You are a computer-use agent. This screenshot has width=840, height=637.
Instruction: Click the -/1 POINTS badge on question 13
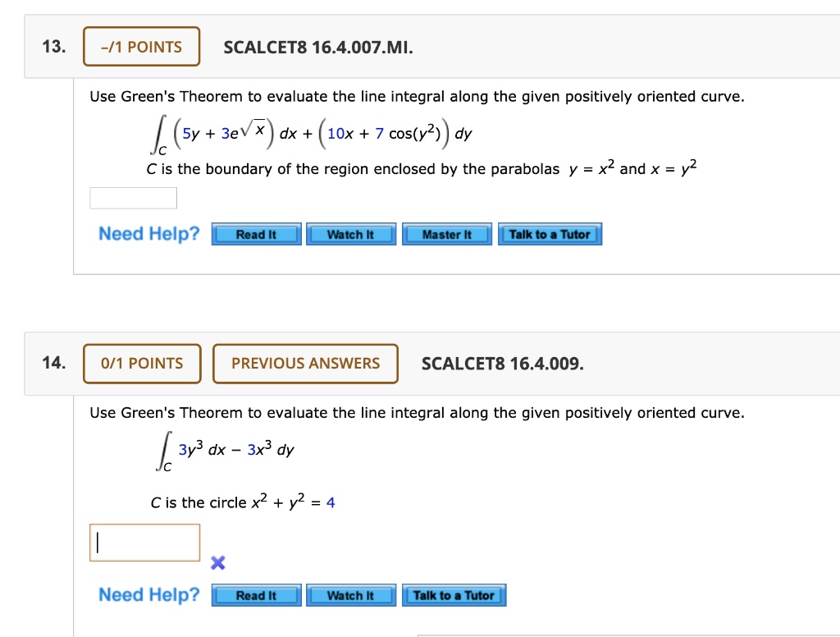[141, 46]
